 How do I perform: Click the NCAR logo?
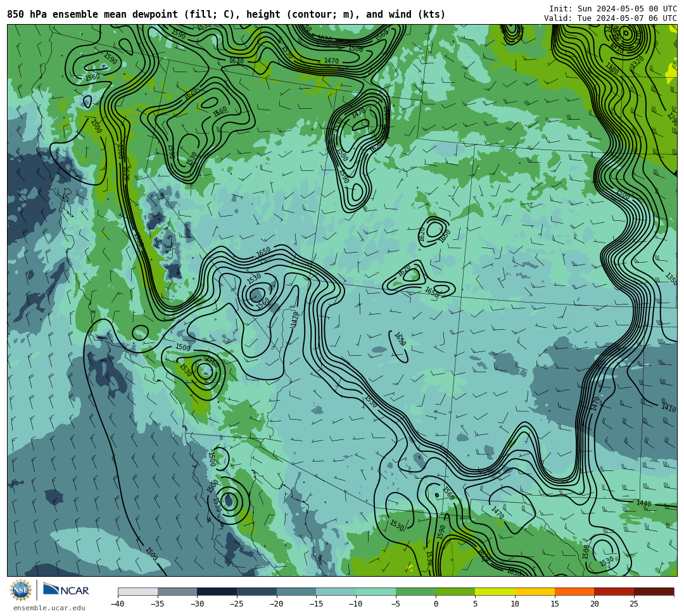(x=66, y=590)
